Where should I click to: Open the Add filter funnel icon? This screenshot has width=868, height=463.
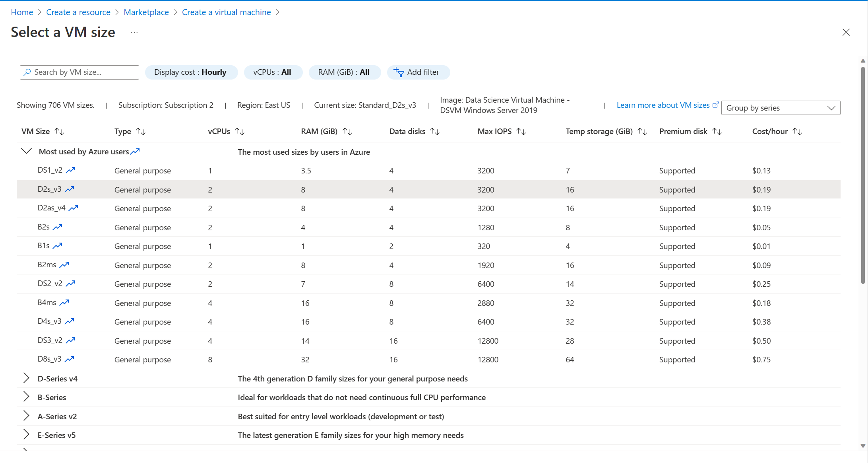click(x=399, y=72)
